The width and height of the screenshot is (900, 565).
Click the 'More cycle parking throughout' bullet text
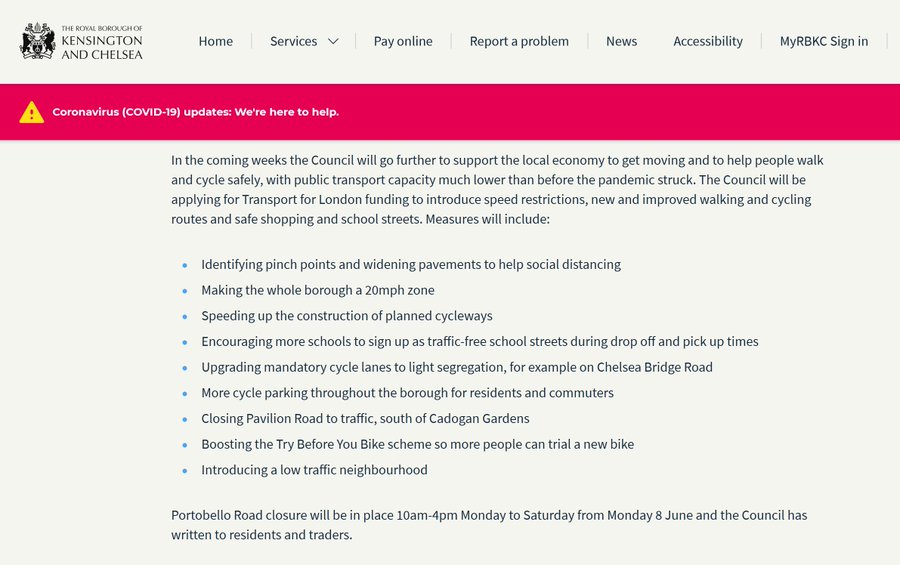pos(407,393)
